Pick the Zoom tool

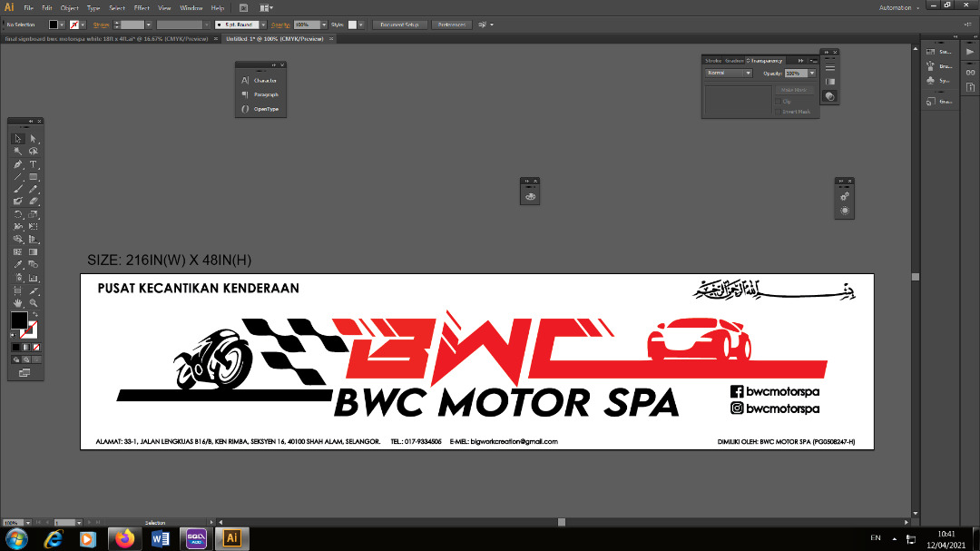(34, 302)
